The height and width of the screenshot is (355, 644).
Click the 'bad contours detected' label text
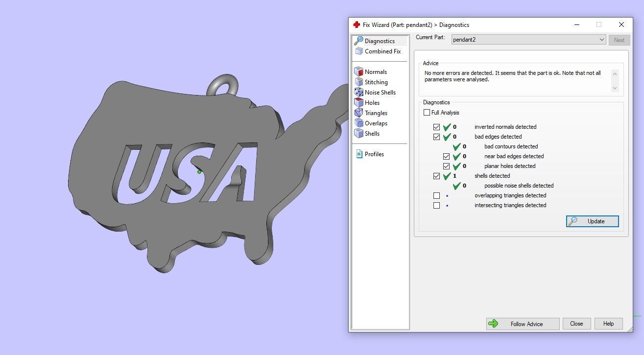click(x=511, y=146)
